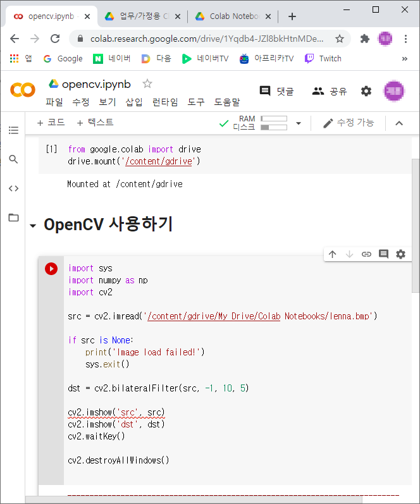The image size is (420, 504).
Task: Open the Apps bookmark grid icon
Action: pos(14,59)
